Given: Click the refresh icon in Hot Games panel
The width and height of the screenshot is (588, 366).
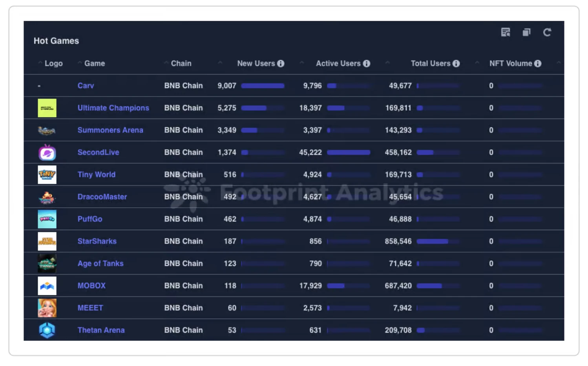Looking at the screenshot, I should (547, 32).
